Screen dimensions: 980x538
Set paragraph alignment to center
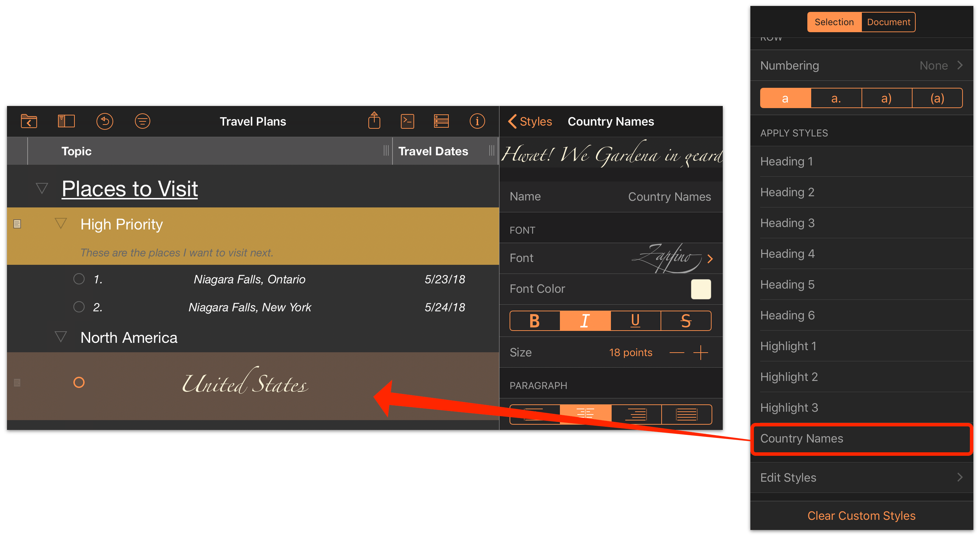pos(585,414)
